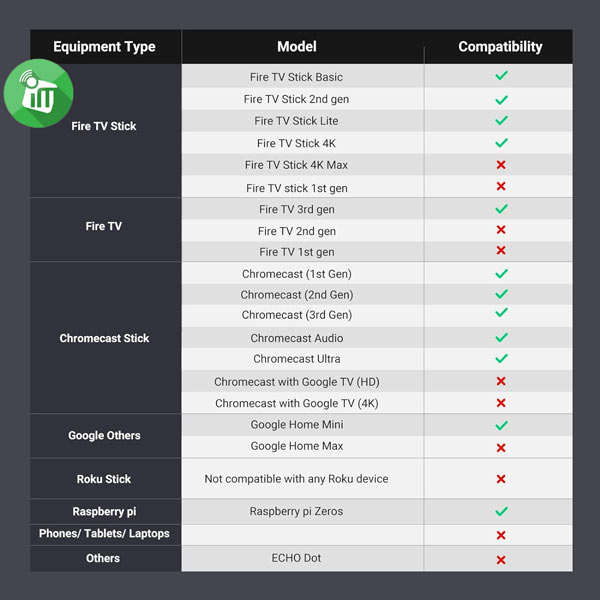The width and height of the screenshot is (600, 600).
Task: Click the green trash-can logo icon
Action: point(38,94)
